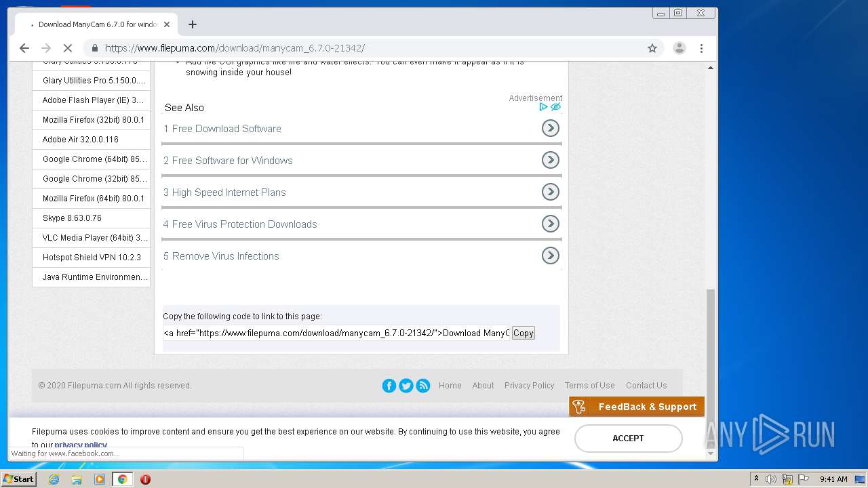Click the page scrollbar thumb
This screenshot has width=868, height=488.
[x=711, y=367]
